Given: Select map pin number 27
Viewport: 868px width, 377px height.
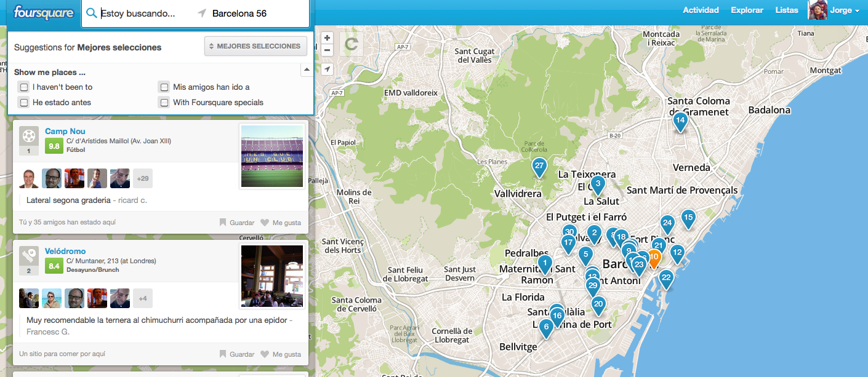Looking at the screenshot, I should click(539, 166).
